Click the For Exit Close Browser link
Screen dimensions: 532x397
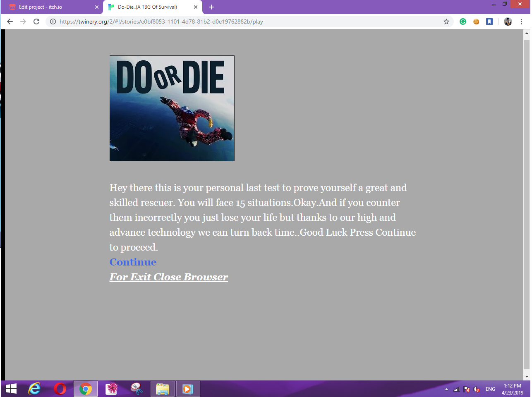pos(169,277)
